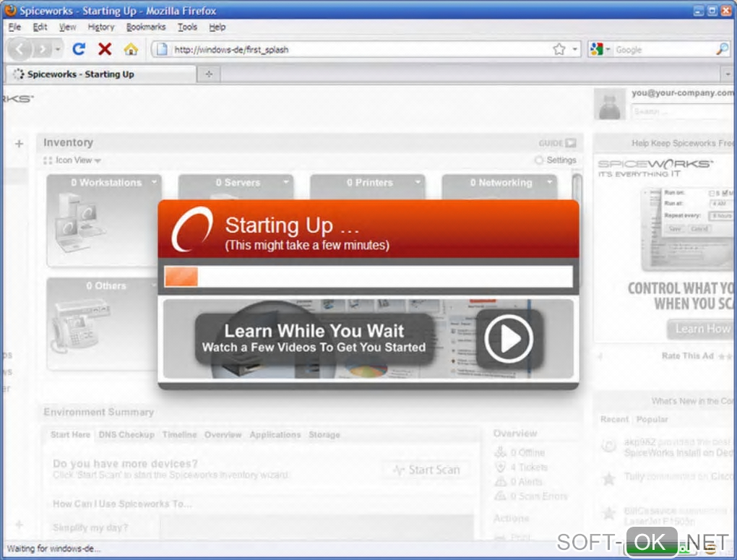Switch to the Timeline tab
This screenshot has width=737, height=560.
[x=179, y=434]
